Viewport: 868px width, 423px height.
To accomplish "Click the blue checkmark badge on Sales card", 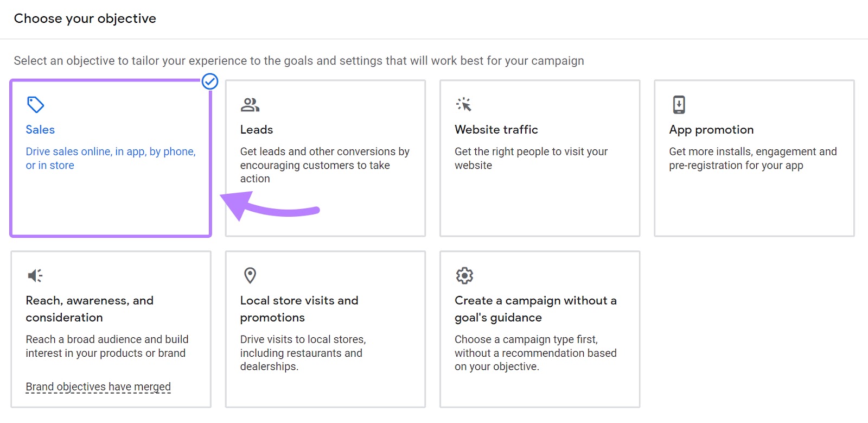I will tap(210, 82).
